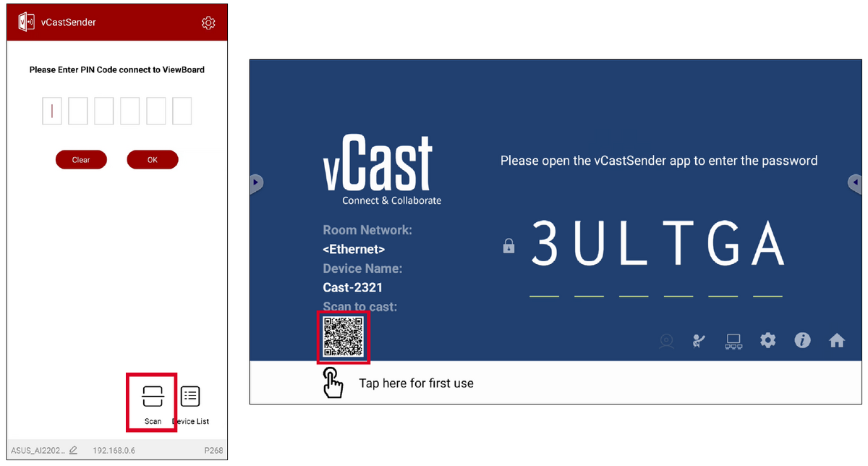Viewport: 868px width, 466px height.
Task: Click the lock icon beside the PIN code
Action: [509, 247]
